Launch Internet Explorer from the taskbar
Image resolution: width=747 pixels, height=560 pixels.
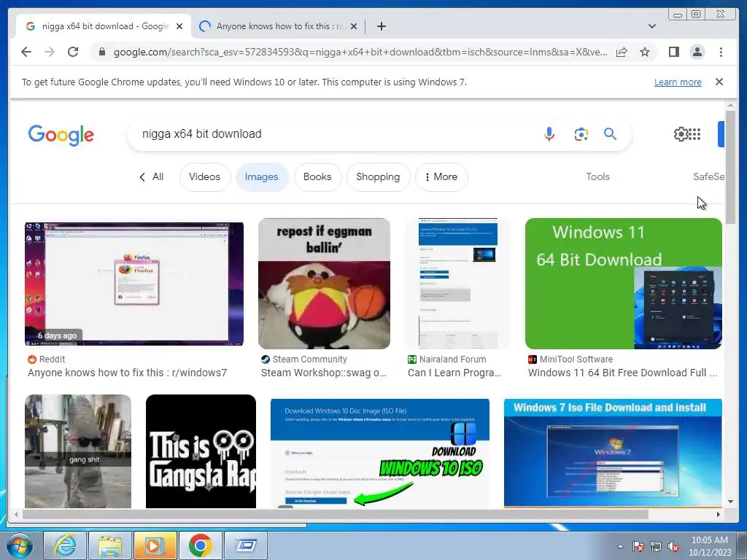[x=65, y=545]
